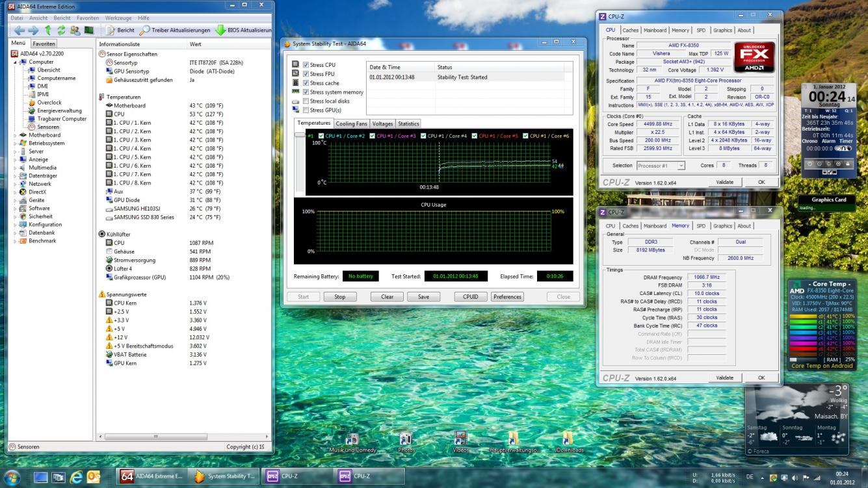
Task: Open the Caches tab in upper CPU-Z
Action: tap(630, 30)
